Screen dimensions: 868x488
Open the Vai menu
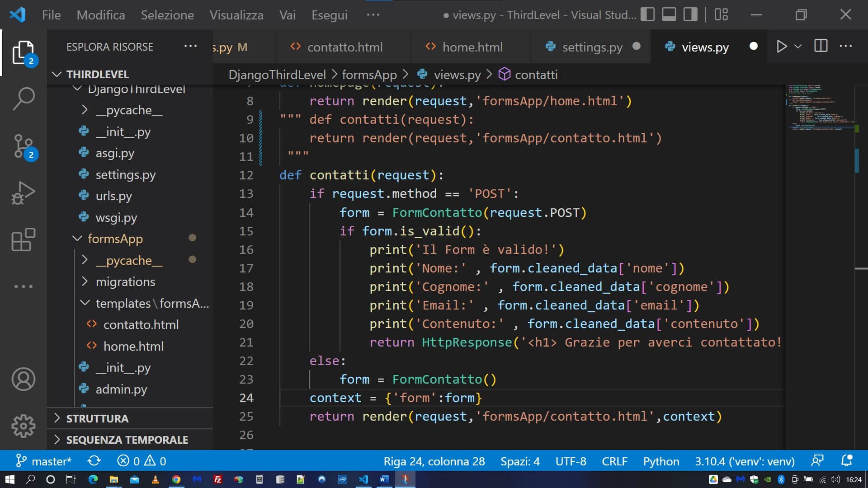pos(287,15)
